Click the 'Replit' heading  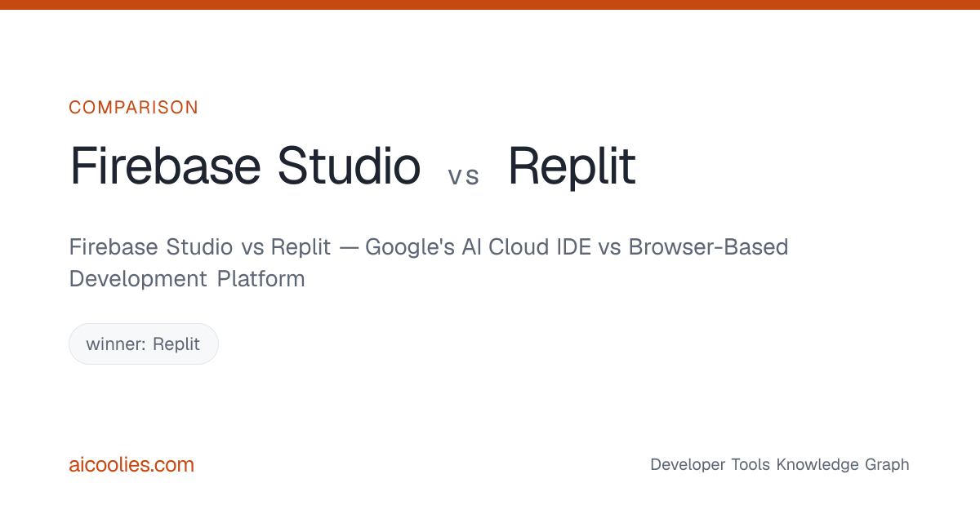pyautogui.click(x=572, y=166)
